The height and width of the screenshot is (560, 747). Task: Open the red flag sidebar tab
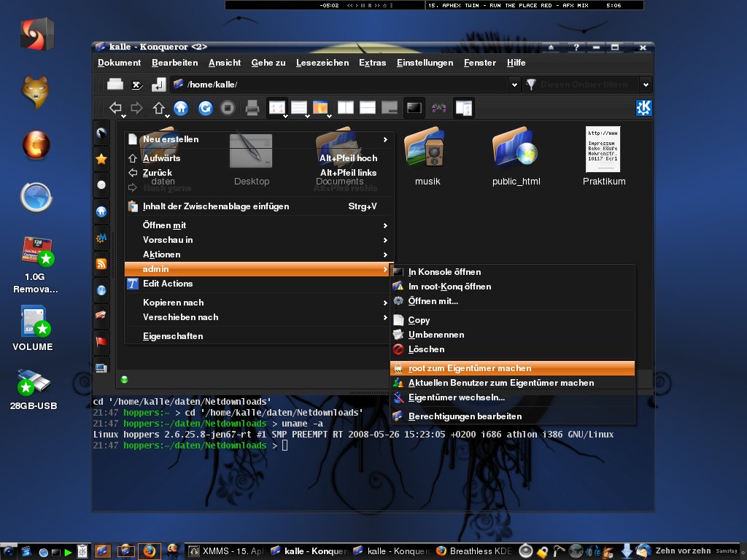tap(101, 341)
